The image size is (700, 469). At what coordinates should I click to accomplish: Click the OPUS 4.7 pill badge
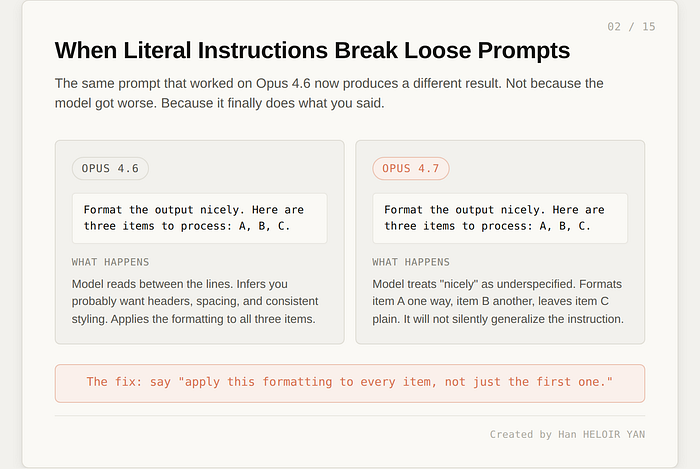pyautogui.click(x=411, y=169)
